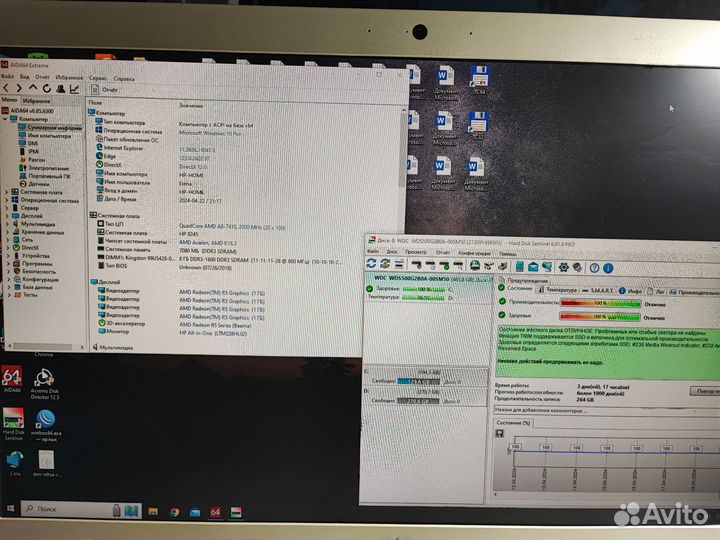Switch to the Меню tab in AIDA64 sidebar

click(9, 100)
